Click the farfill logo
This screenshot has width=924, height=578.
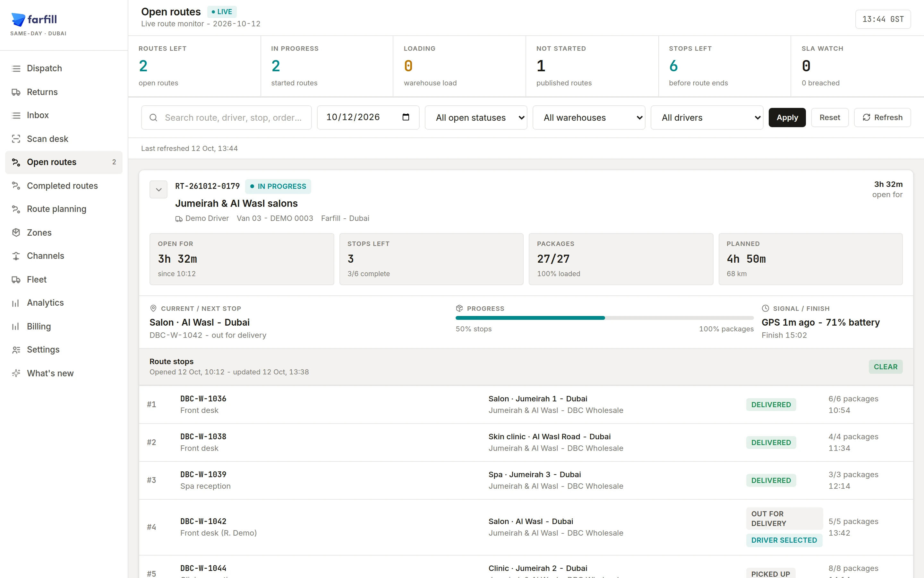coord(34,19)
